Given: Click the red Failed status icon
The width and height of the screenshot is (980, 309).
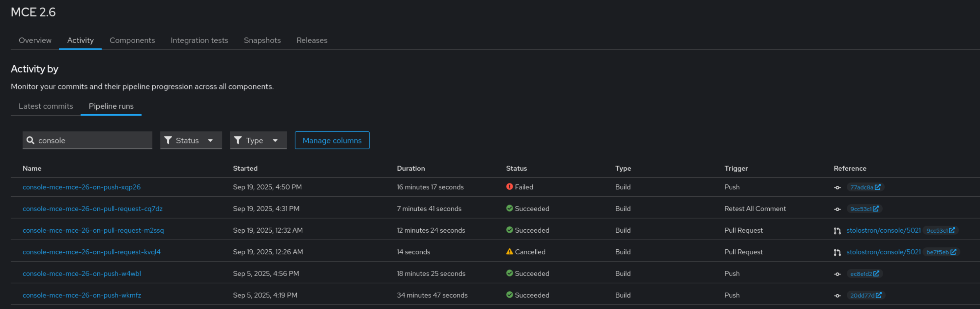Looking at the screenshot, I should [x=509, y=186].
